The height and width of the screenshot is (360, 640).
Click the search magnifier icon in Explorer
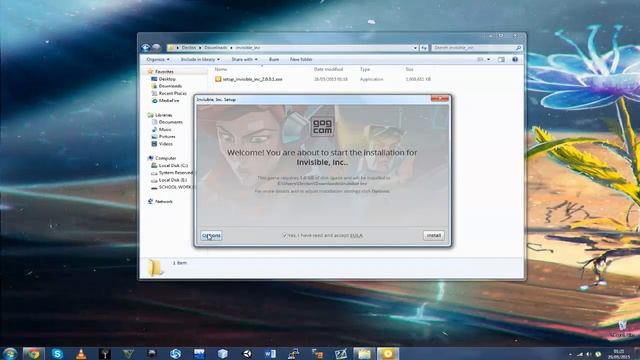(x=518, y=48)
